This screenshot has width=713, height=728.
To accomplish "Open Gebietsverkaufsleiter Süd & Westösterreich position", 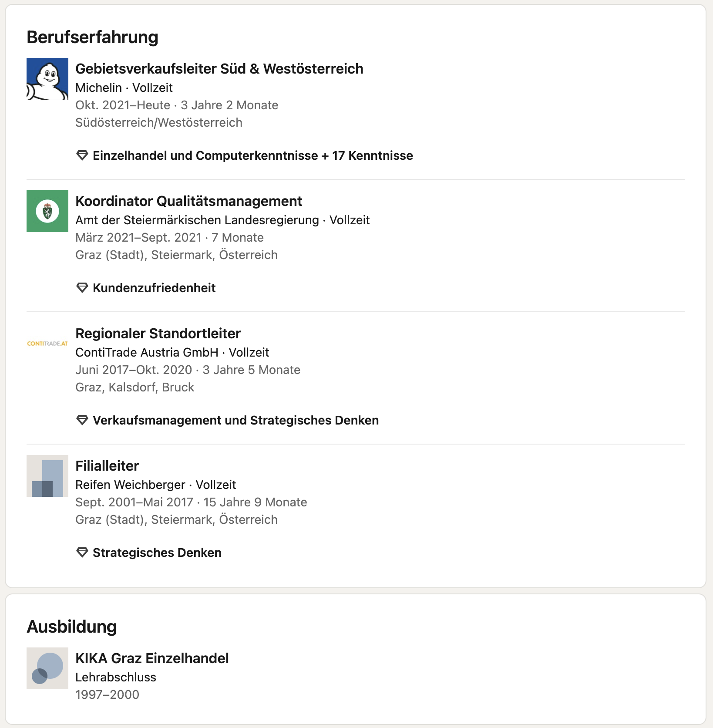I will (219, 69).
